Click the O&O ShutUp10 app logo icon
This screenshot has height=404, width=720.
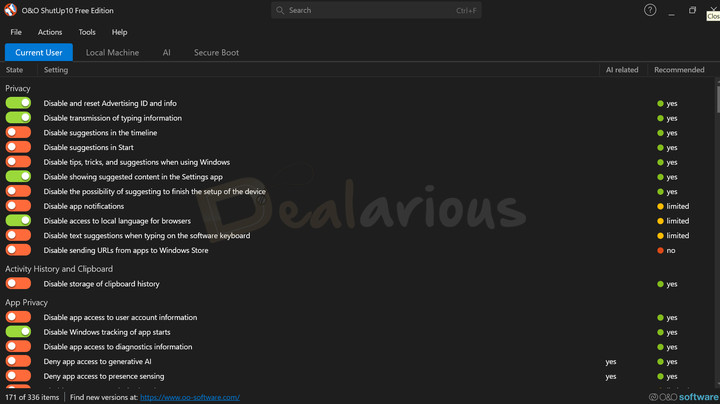coord(10,10)
